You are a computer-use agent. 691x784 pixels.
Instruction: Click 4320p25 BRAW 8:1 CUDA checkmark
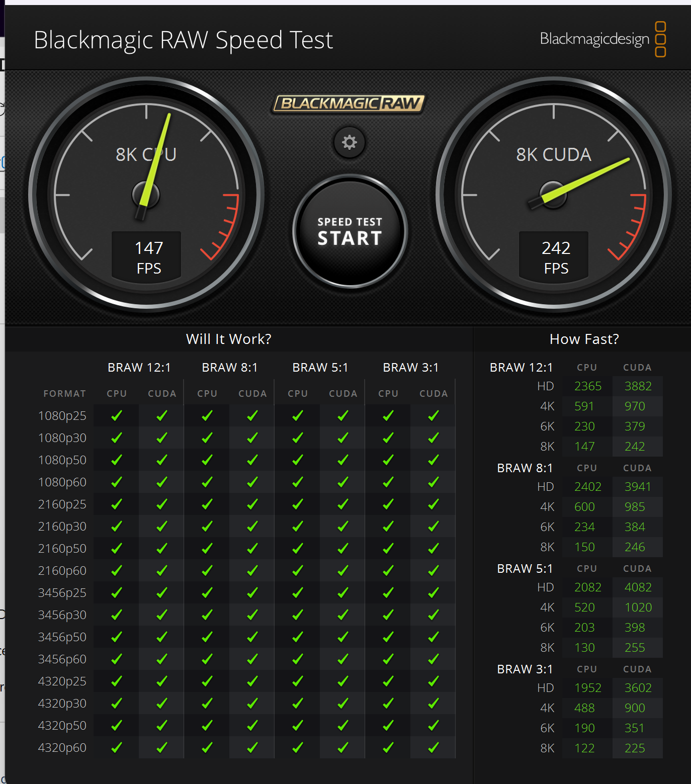pyautogui.click(x=252, y=681)
